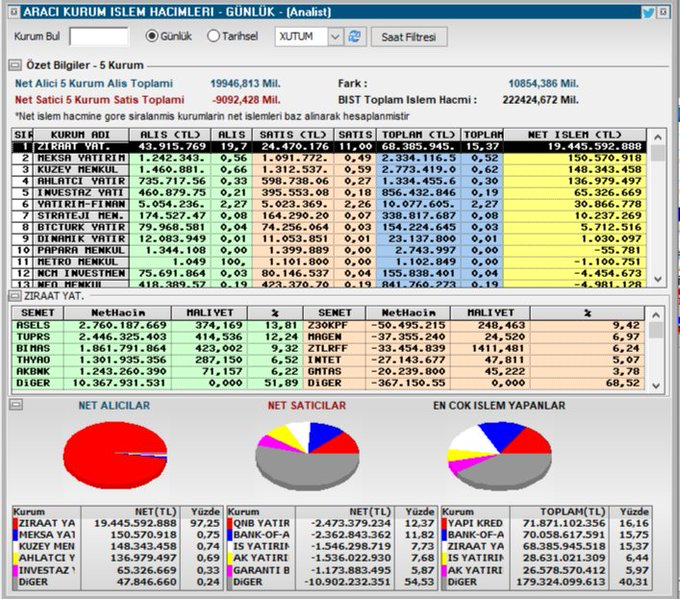Click the Twitter bird icon in title bar
Image resolution: width=680 pixels, height=599 pixels.
point(648,12)
